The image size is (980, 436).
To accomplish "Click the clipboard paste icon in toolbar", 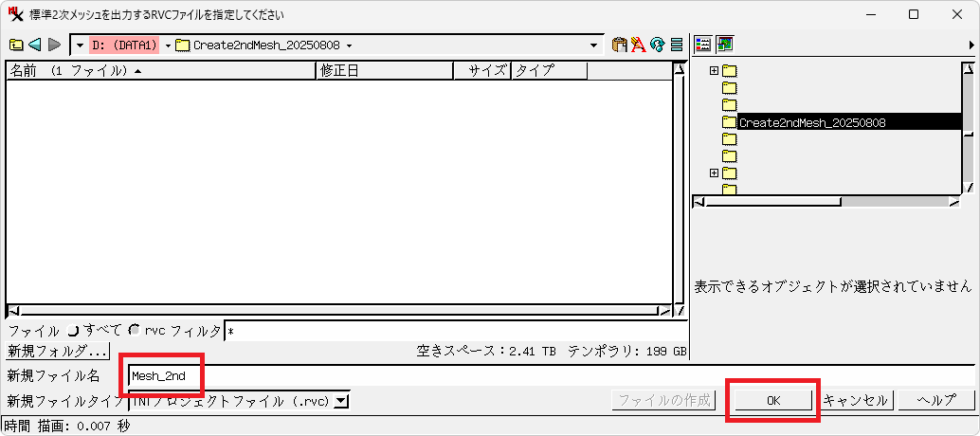I will (620, 45).
